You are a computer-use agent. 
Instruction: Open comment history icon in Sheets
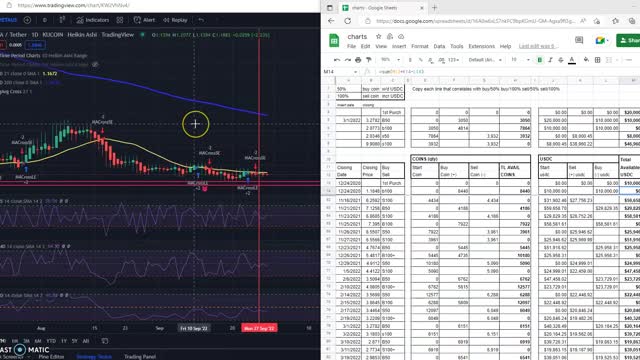(x=579, y=40)
